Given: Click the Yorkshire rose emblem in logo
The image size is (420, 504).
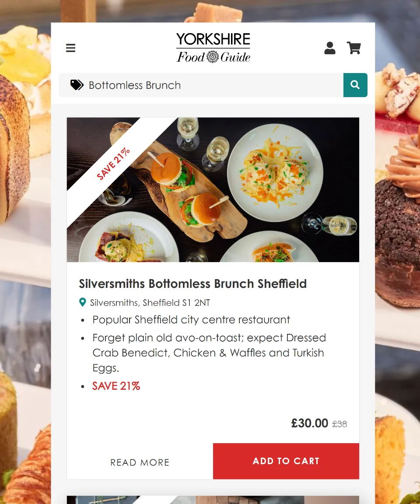Looking at the screenshot, I should pyautogui.click(x=213, y=57).
